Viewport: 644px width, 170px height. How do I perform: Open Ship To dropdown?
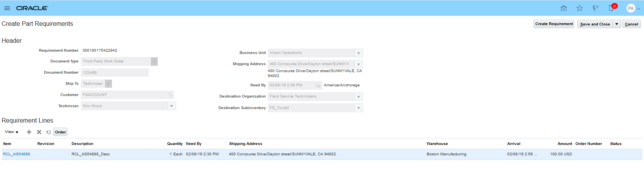109,84
